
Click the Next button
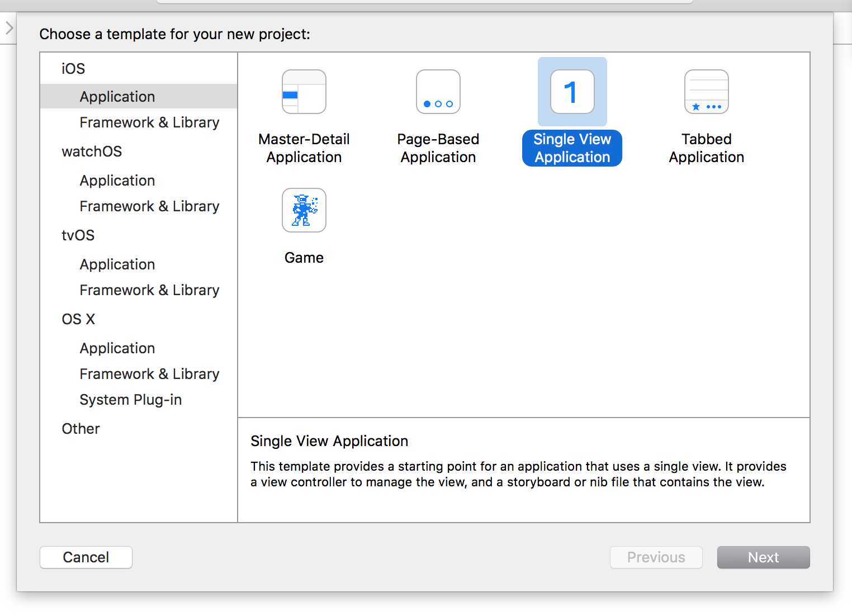[x=763, y=557]
